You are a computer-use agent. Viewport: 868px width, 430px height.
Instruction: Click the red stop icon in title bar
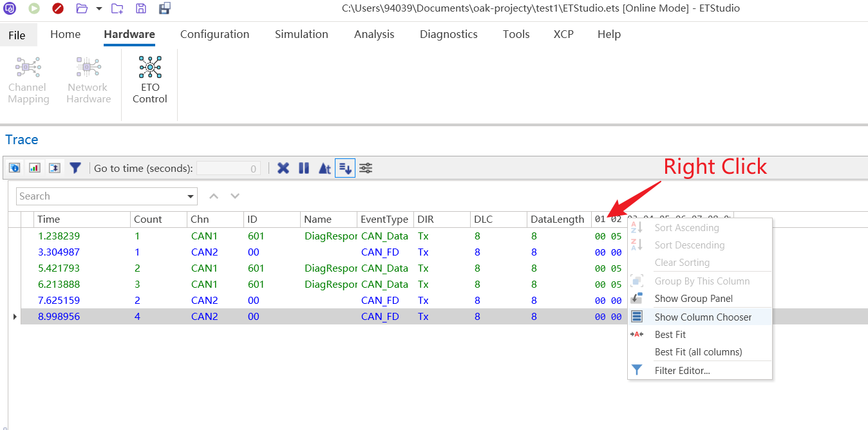[58, 8]
